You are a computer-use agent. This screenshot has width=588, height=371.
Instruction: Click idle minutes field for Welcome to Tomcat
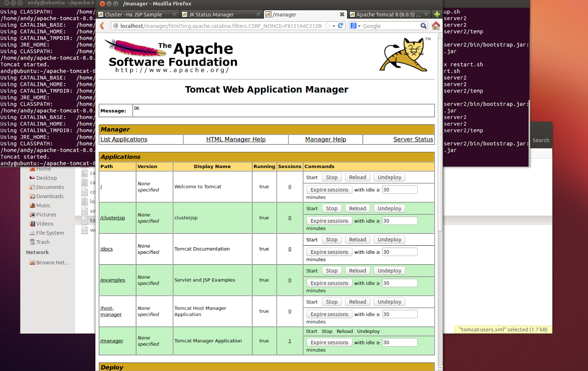pos(400,190)
